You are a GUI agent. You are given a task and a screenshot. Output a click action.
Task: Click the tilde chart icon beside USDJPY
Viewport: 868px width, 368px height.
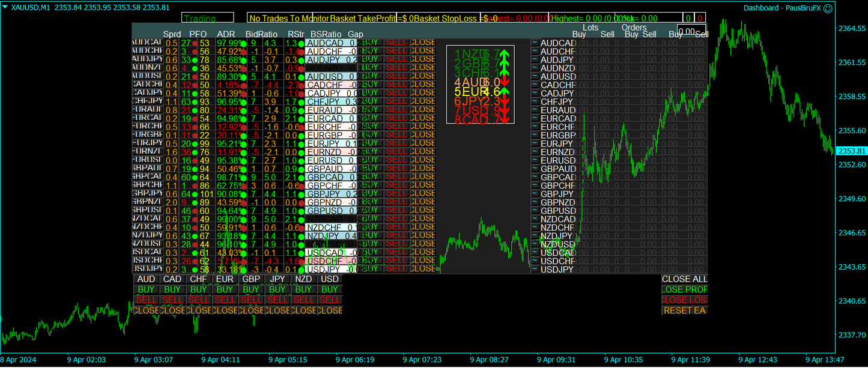[535, 270]
